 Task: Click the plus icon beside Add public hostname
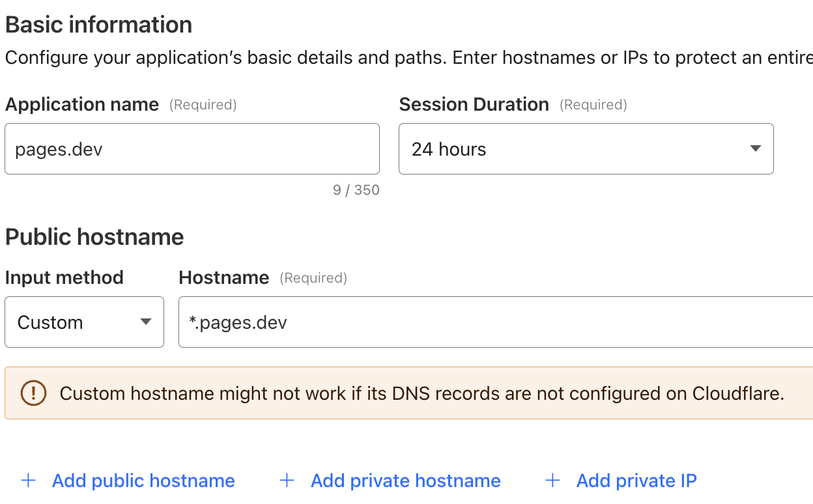pos(28,481)
